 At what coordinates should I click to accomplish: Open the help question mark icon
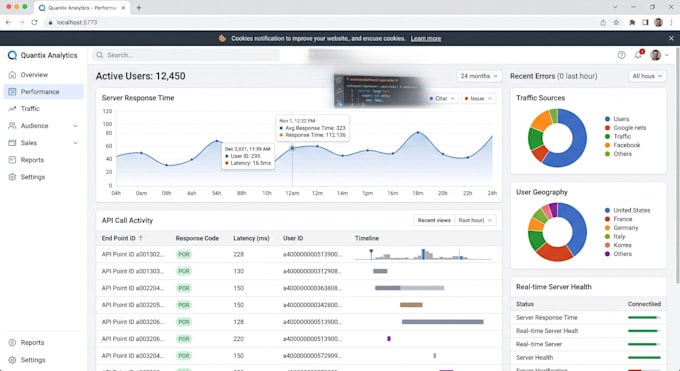621,55
